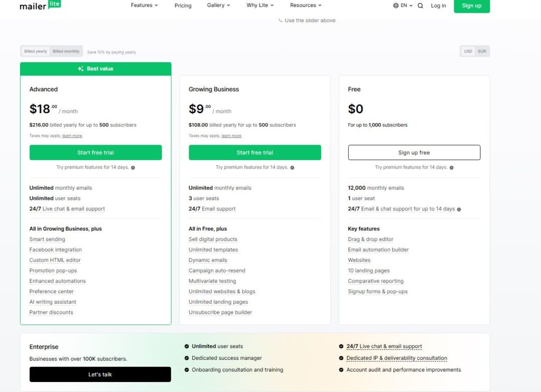Click the Drag & drop editor feature
This screenshot has width=541, height=392.
(370, 239)
